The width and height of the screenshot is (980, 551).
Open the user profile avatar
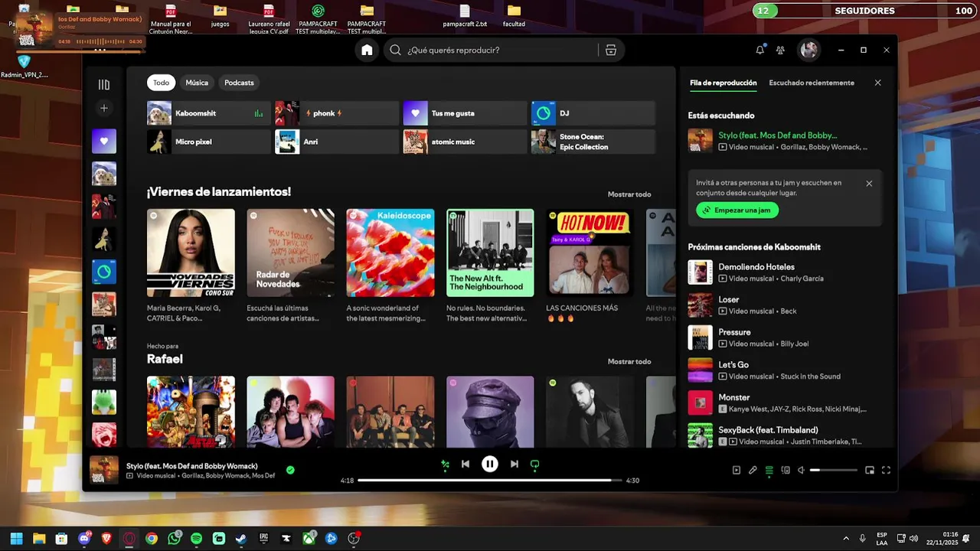(x=808, y=50)
